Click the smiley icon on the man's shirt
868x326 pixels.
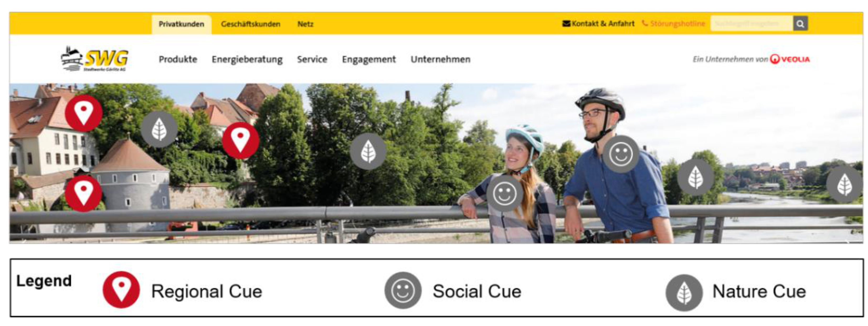621,154
